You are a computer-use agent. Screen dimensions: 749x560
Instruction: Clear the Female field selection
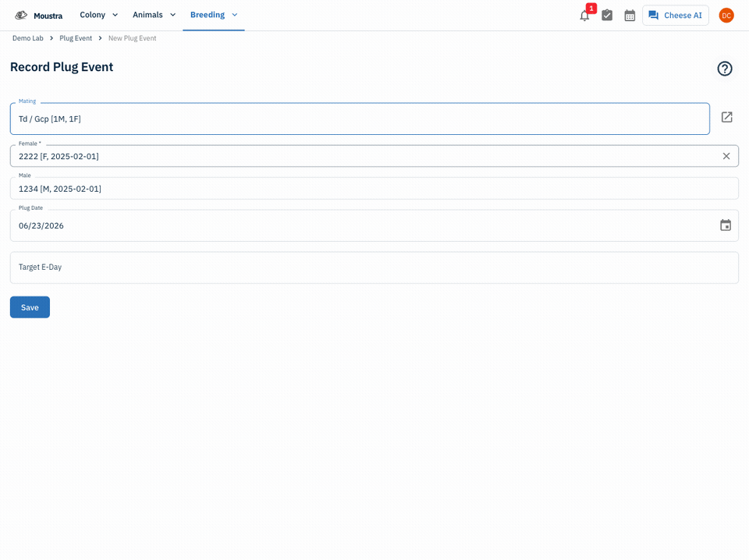pyautogui.click(x=726, y=156)
